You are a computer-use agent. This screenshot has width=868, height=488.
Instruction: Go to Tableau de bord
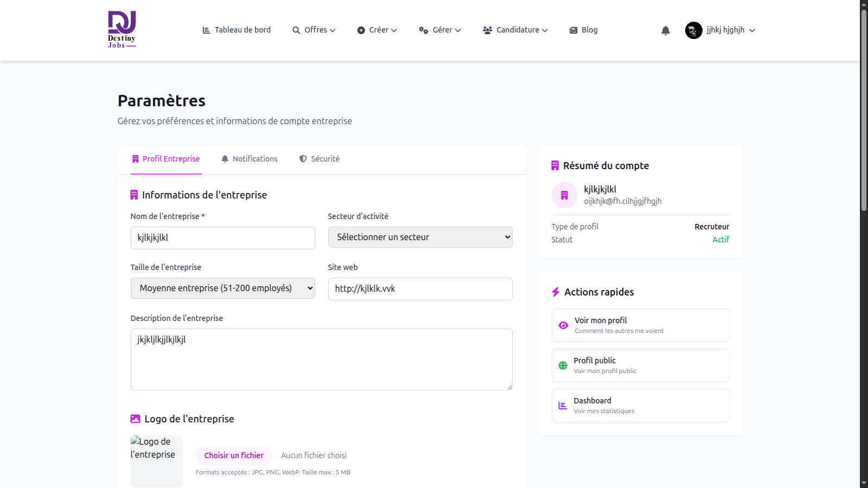[x=237, y=30]
